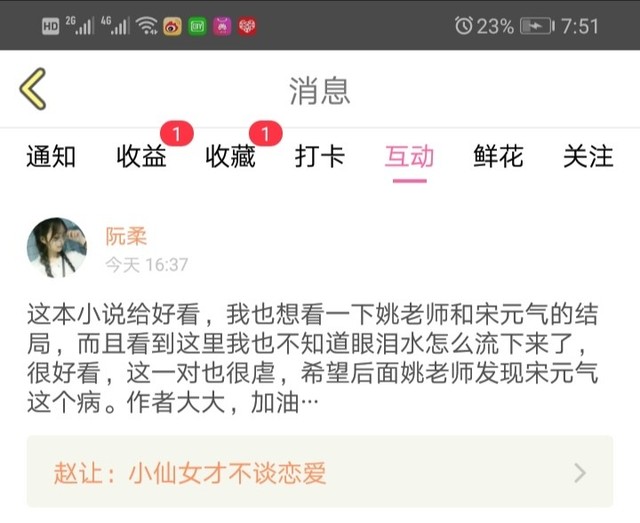
Task: Open the 收藏 tab
Action: (x=231, y=156)
